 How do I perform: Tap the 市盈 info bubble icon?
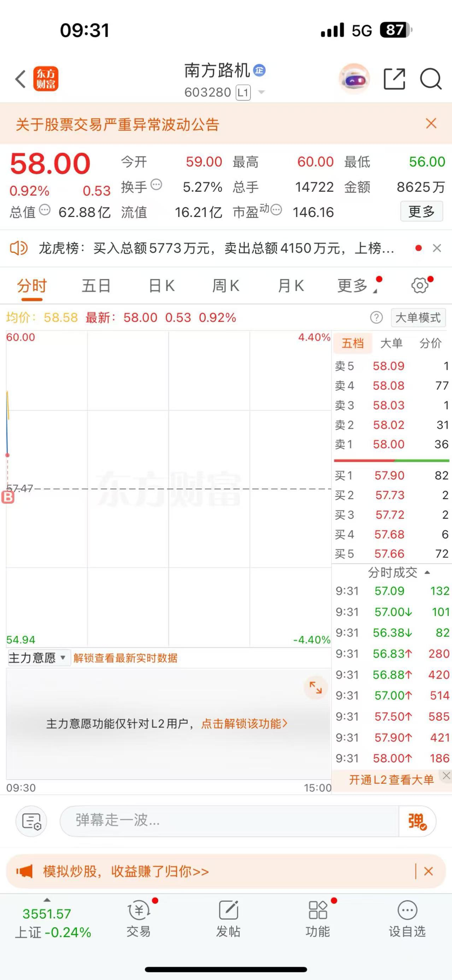(x=276, y=209)
